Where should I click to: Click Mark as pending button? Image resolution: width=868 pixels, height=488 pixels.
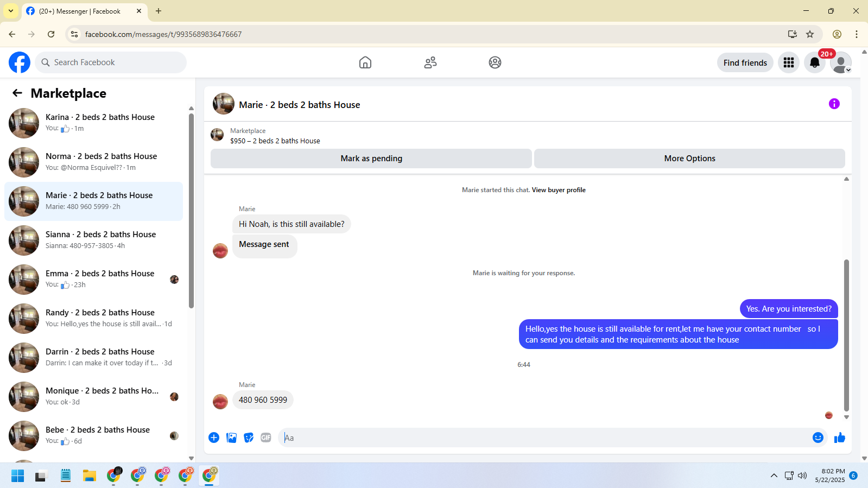[371, 159]
